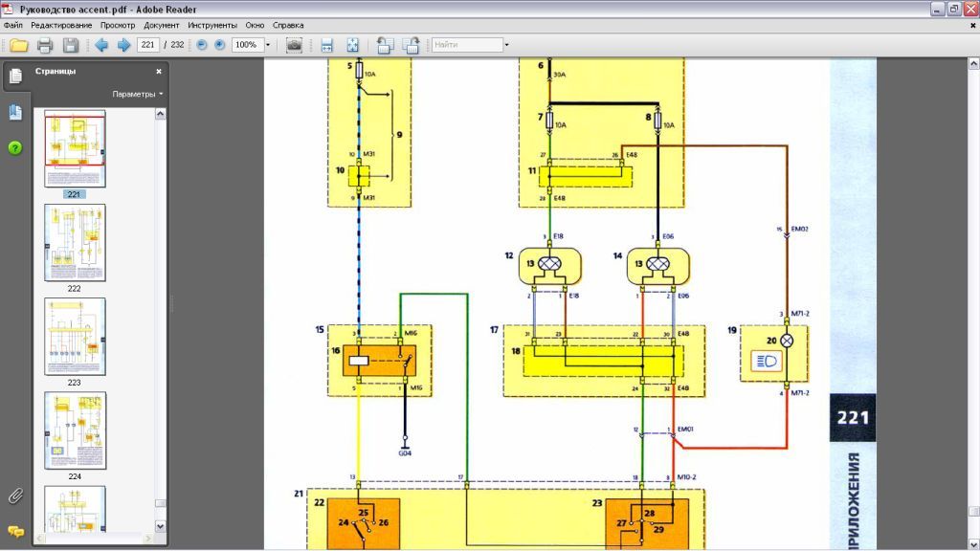The height and width of the screenshot is (551, 980).
Task: Select the Snapshot camera tool
Action: [294, 45]
